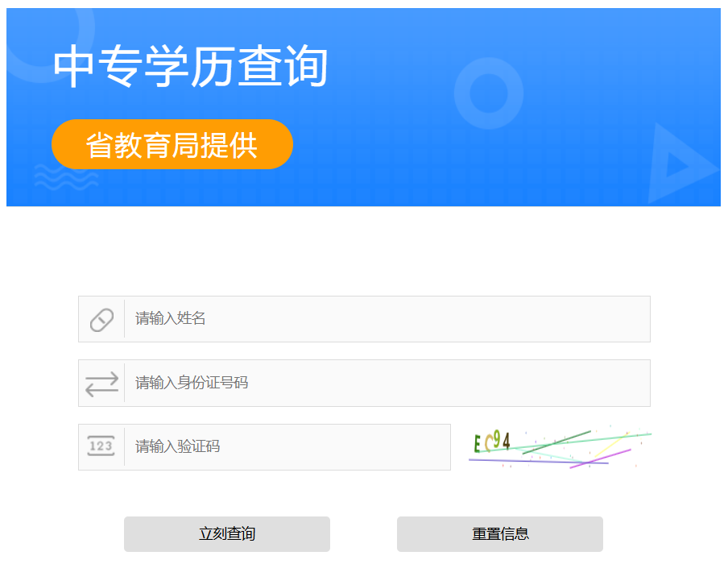This screenshot has height=564, width=728.
Task: Focus the 请输入姓名 name input field
Action: (387, 319)
